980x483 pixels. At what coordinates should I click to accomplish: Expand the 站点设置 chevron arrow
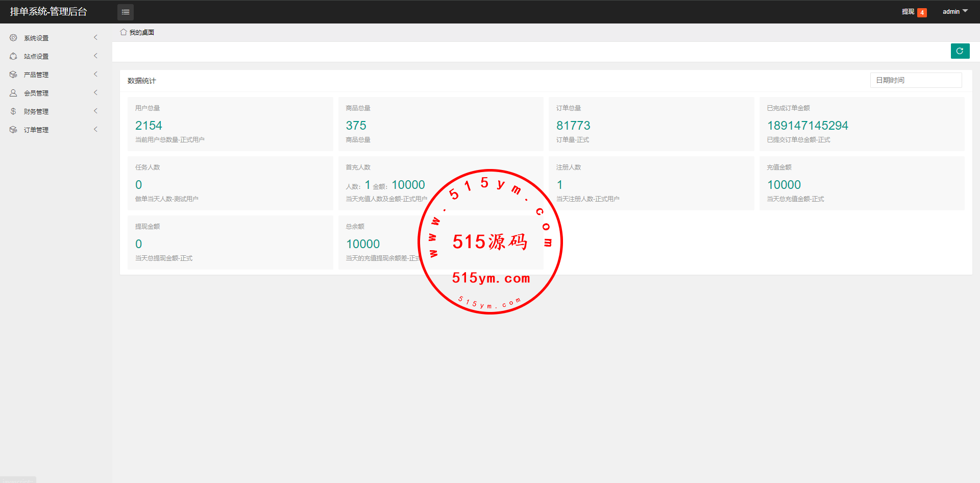[95, 56]
